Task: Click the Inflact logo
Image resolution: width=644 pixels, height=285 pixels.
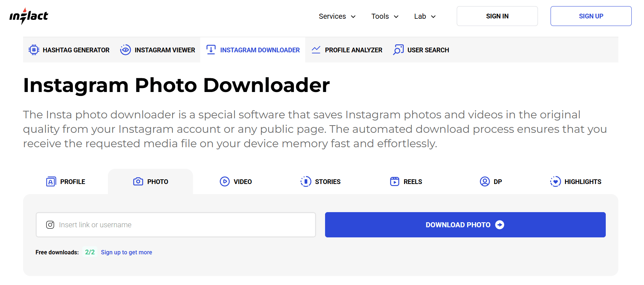Action: click(29, 16)
